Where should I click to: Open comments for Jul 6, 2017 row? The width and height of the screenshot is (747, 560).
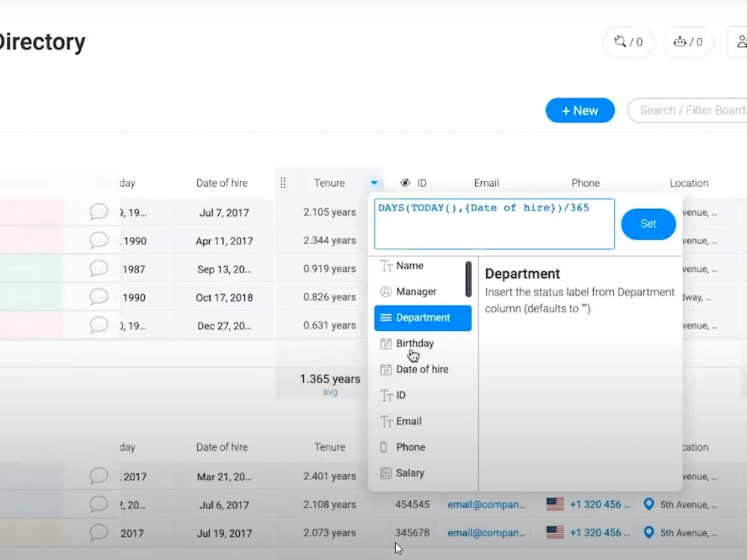coord(99,504)
